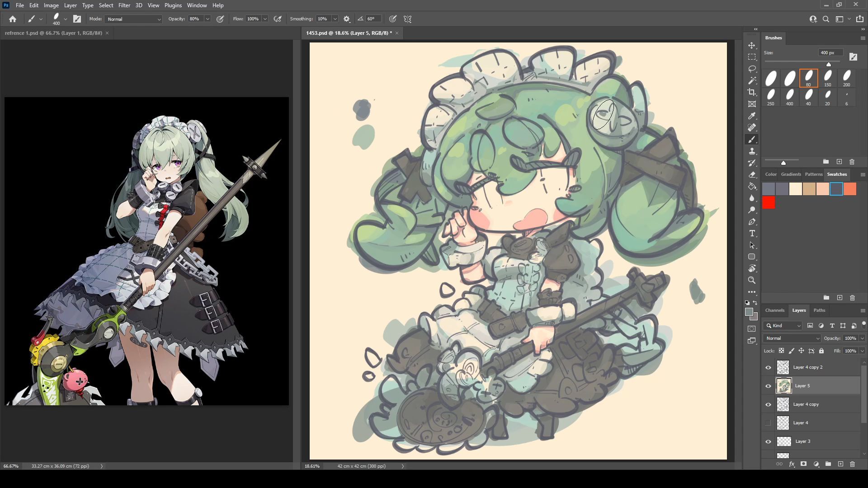Activate the Type tool
This screenshot has height=488, width=868.
[x=752, y=234]
